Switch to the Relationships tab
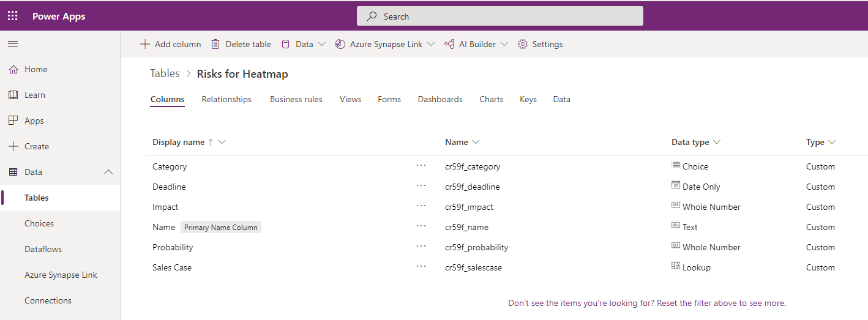Viewport: 868px width, 320px height. pyautogui.click(x=226, y=99)
